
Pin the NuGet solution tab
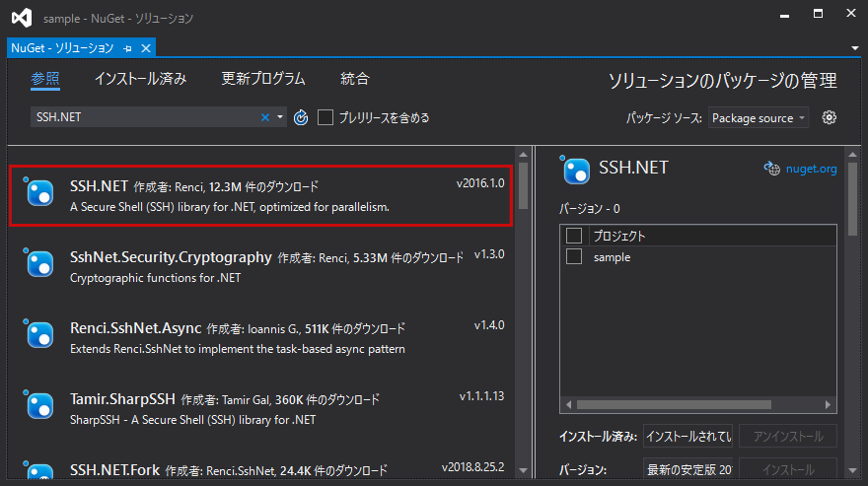point(128,48)
